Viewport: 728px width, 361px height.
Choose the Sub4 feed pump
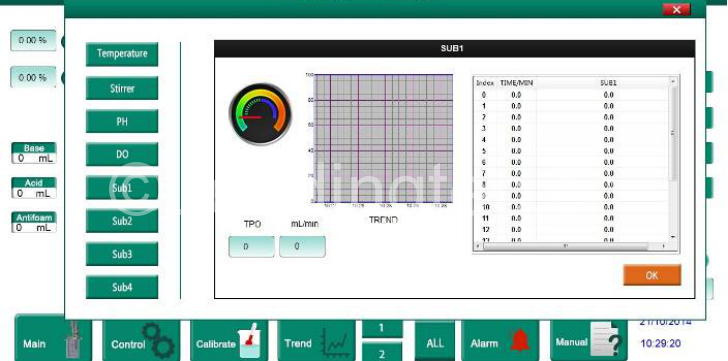tap(122, 287)
